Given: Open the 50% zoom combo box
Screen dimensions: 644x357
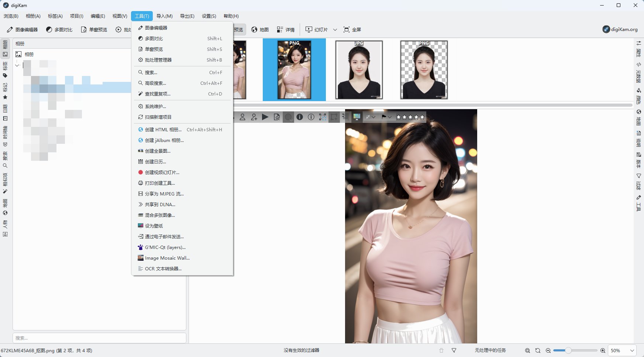Looking at the screenshot, I should coord(622,350).
